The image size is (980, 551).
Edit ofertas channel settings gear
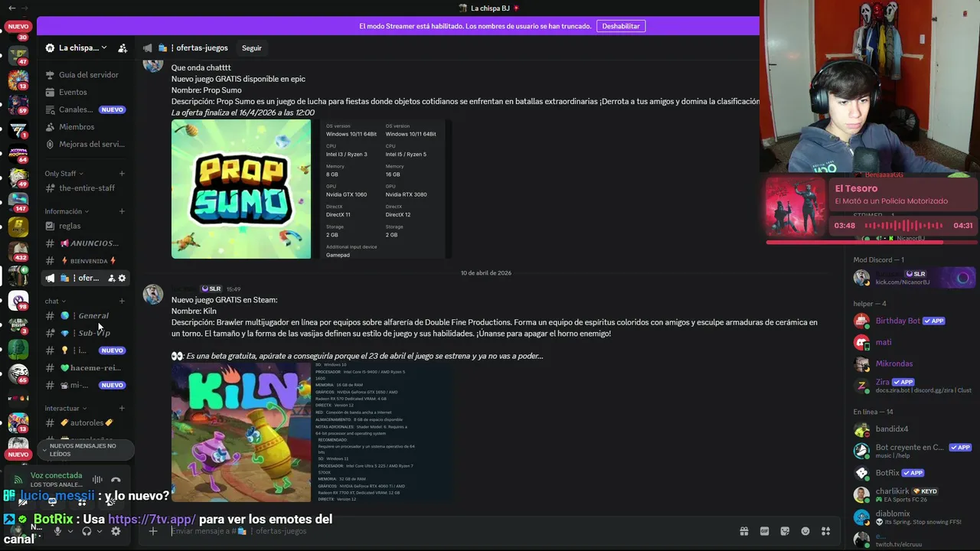(122, 279)
